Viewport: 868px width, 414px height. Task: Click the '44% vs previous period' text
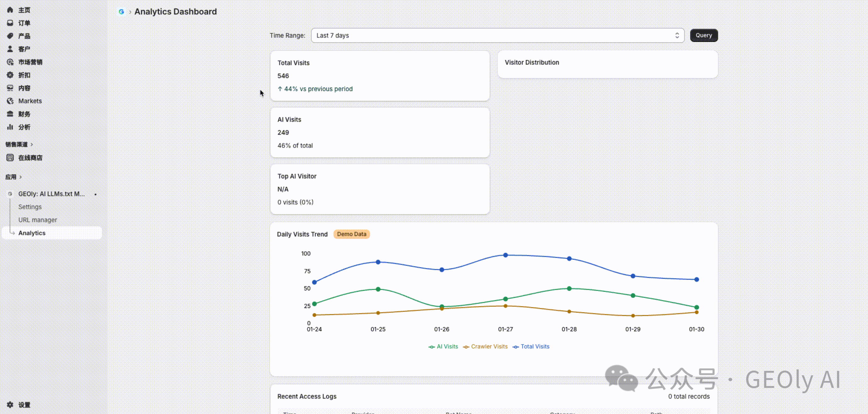click(x=318, y=89)
